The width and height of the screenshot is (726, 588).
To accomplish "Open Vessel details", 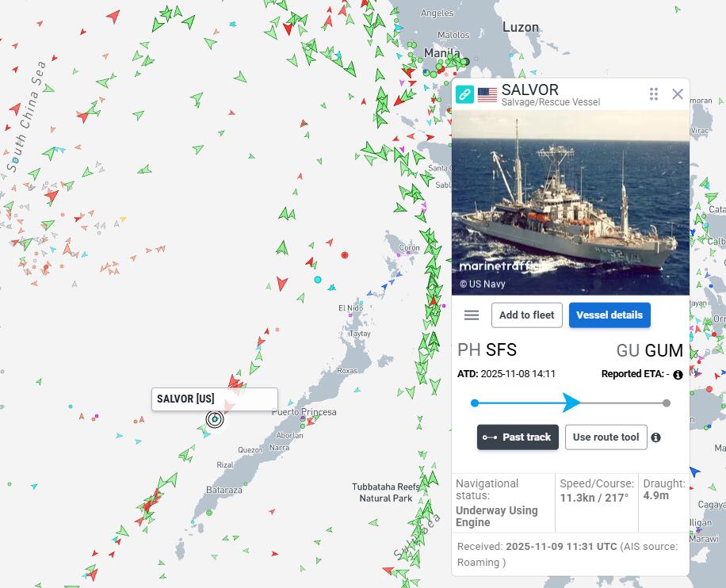I will point(609,315).
